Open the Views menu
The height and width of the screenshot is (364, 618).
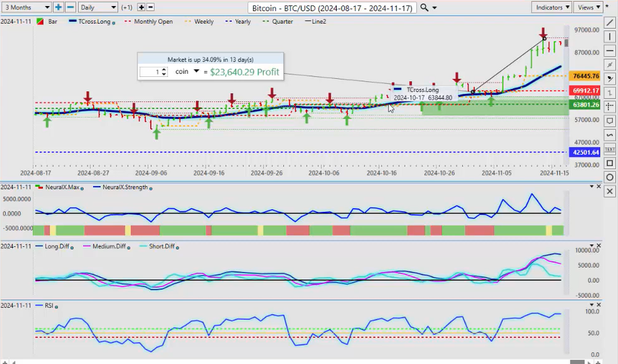(589, 7)
